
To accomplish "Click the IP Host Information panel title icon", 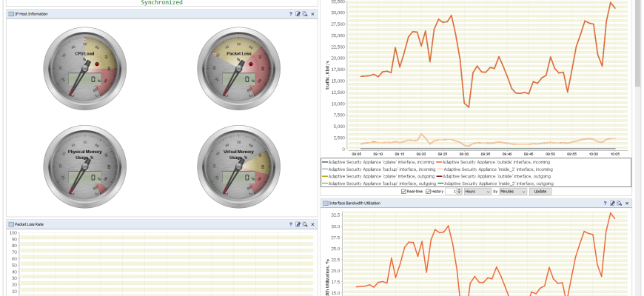I will (x=11, y=14).
